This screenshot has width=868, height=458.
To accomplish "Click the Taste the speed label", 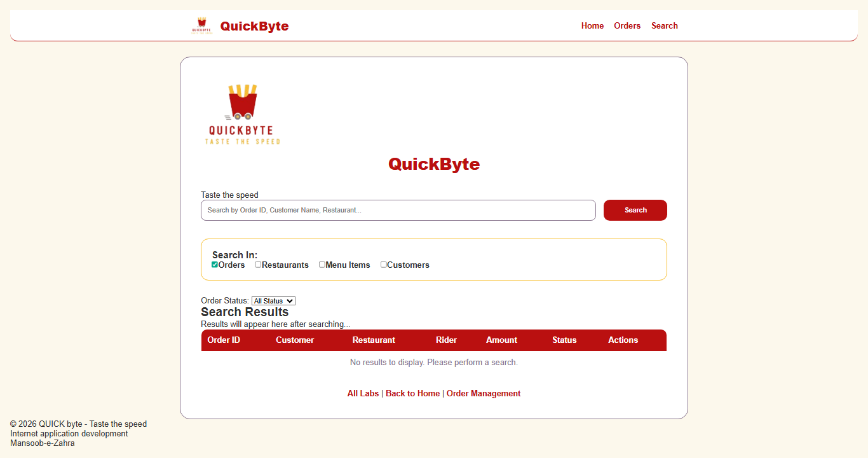I will coord(229,195).
